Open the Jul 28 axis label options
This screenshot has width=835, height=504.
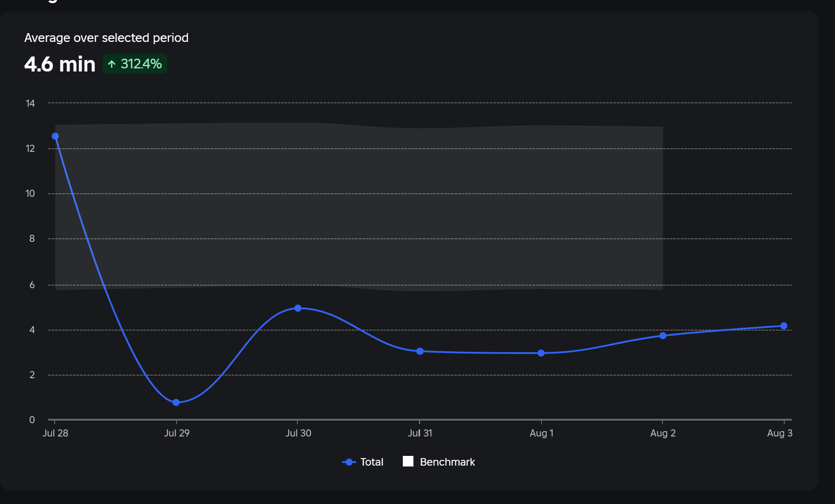(55, 433)
